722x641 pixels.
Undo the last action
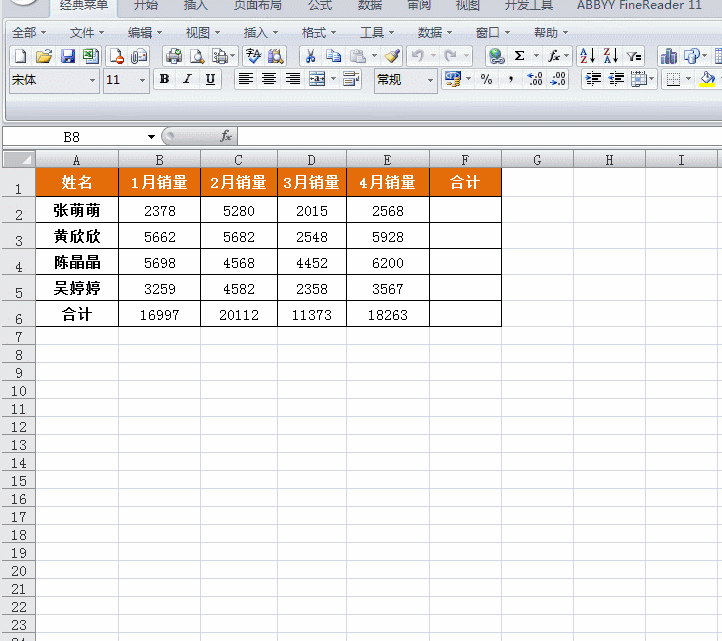click(x=418, y=56)
